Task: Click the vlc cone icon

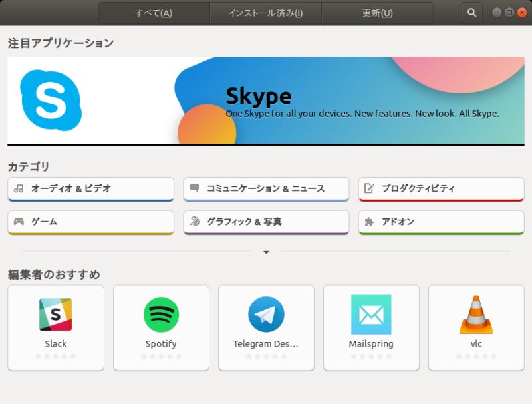Action: [476, 314]
